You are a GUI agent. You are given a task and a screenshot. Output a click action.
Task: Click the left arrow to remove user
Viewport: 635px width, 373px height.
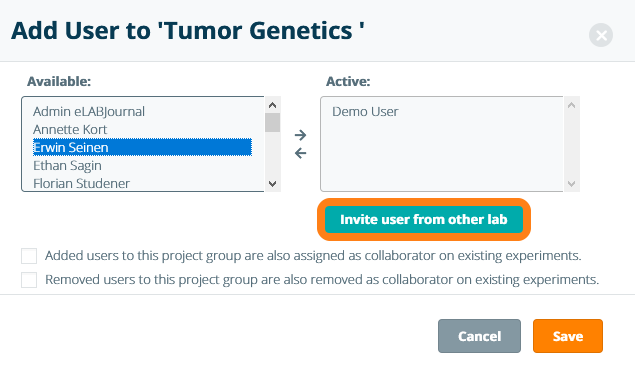point(300,153)
